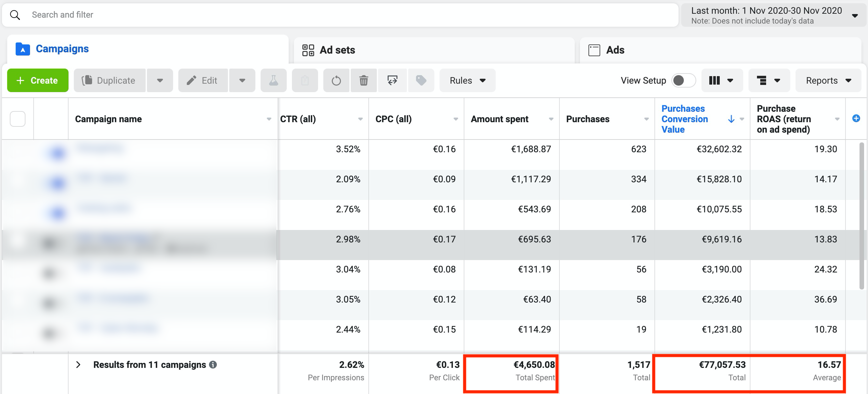Viewport: 868px width, 394px height.
Task: Check the select-all campaigns checkbox
Action: click(18, 119)
